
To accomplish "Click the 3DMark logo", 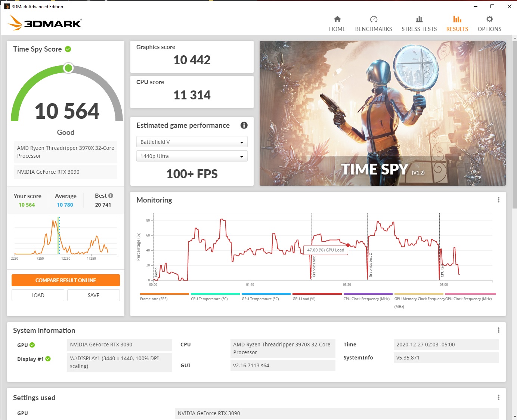I will [44, 23].
